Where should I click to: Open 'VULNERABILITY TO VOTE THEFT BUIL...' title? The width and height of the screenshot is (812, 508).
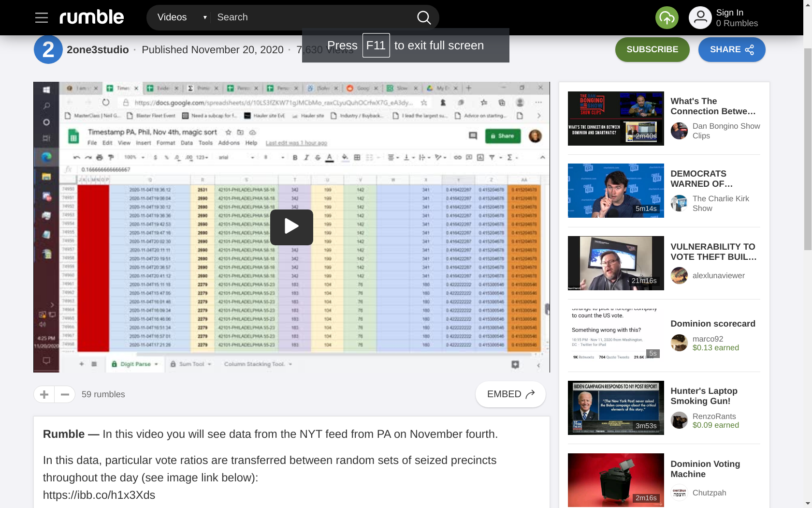[x=713, y=252]
